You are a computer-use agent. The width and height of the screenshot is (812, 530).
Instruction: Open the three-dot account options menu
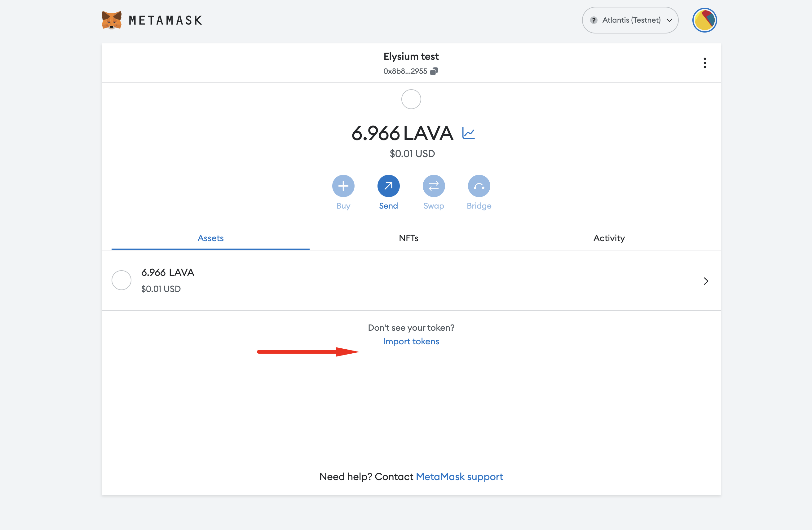tap(704, 63)
